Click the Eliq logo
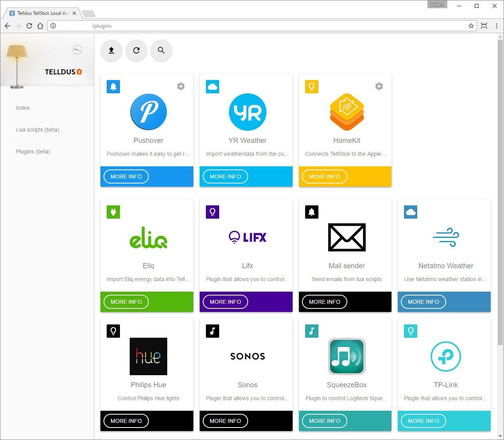The height and width of the screenshot is (440, 504). 148,237
